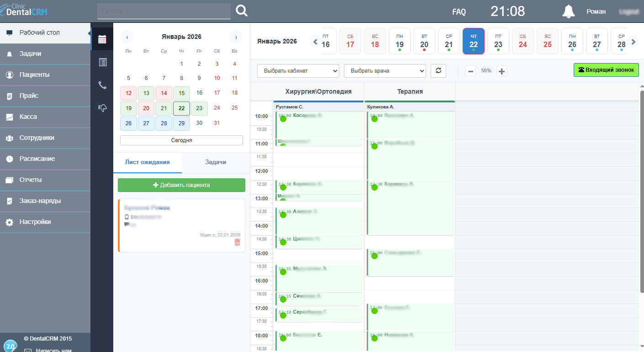Open calendar view in dark sidebar
Image resolution: width=644 pixels, height=352 pixels.
(102, 39)
